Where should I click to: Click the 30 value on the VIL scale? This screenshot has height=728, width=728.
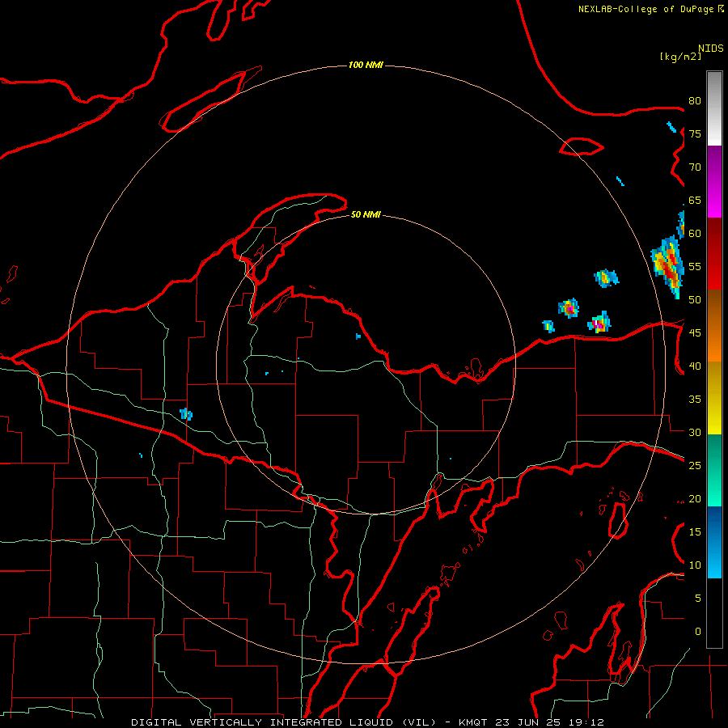(x=695, y=432)
